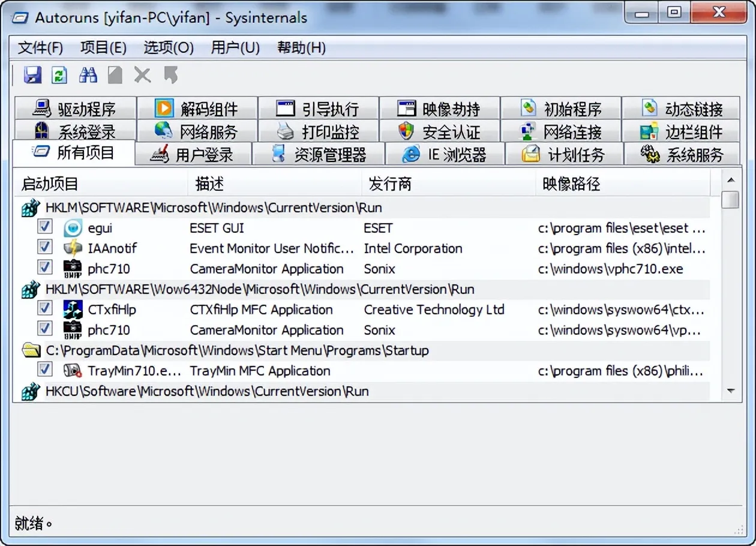The height and width of the screenshot is (546, 756).
Task: Click the egui entry icon
Action: pyautogui.click(x=73, y=228)
